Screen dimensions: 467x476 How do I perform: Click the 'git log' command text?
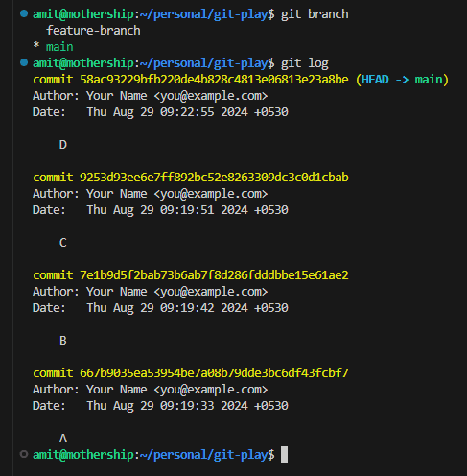[x=304, y=63]
